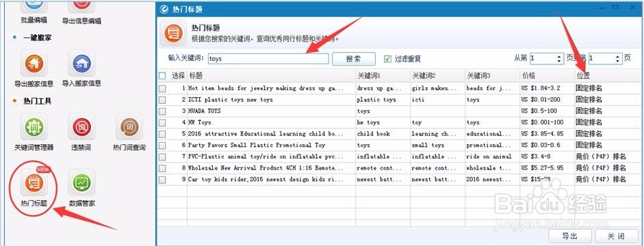Click the 导入搬家信息 icon
The image size is (644, 246).
click(x=81, y=63)
